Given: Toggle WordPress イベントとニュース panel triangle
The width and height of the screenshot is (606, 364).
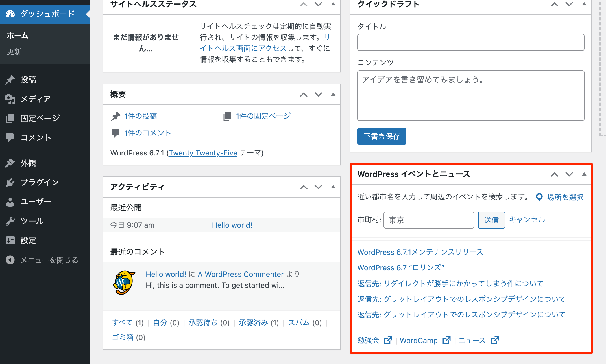Looking at the screenshot, I should coord(584,174).
